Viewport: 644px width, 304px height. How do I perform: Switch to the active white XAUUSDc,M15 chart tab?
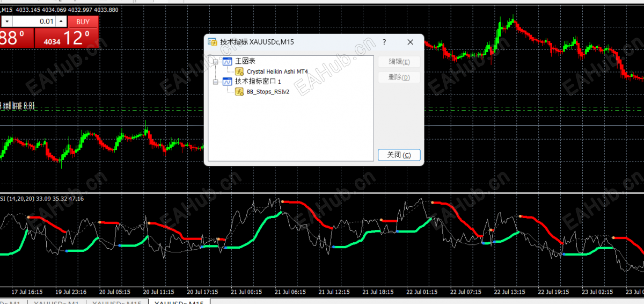pos(179,302)
